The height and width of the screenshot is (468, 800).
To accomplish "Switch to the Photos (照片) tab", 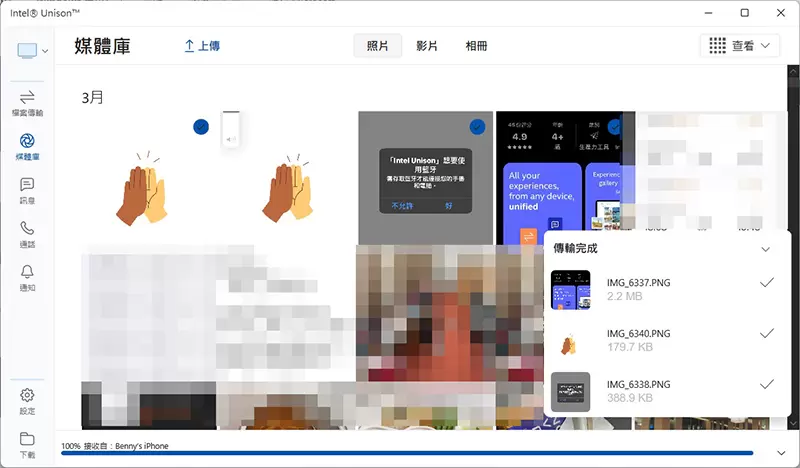I will 378,46.
